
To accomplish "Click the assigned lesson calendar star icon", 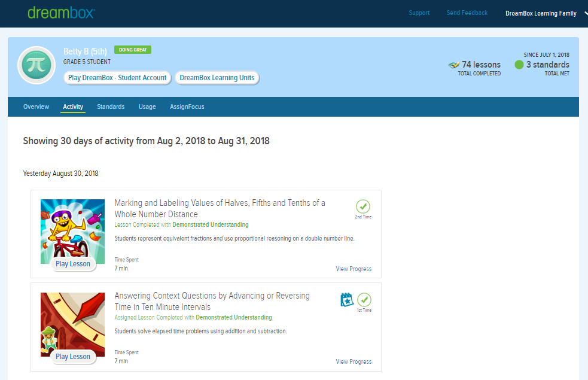I will (347, 299).
